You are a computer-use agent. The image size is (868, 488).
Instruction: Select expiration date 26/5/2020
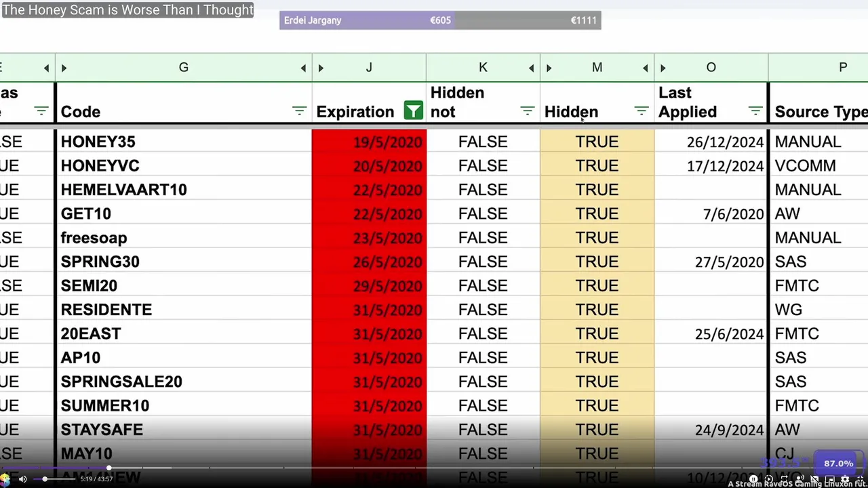click(x=369, y=262)
